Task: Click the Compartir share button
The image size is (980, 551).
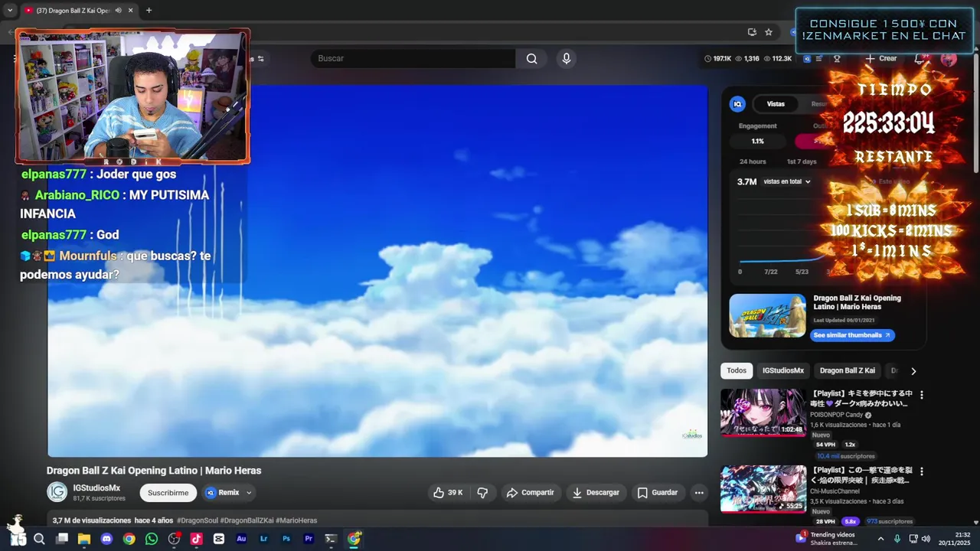Action: (531, 493)
